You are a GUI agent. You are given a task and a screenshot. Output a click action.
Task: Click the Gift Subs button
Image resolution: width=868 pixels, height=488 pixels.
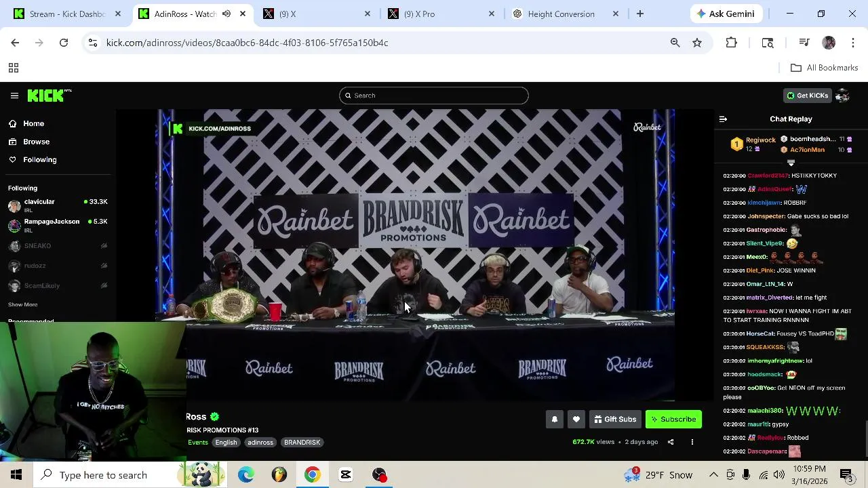point(614,420)
